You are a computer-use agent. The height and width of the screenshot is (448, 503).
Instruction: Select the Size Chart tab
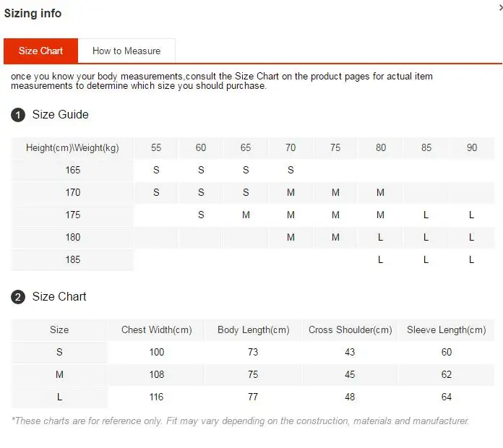point(40,51)
